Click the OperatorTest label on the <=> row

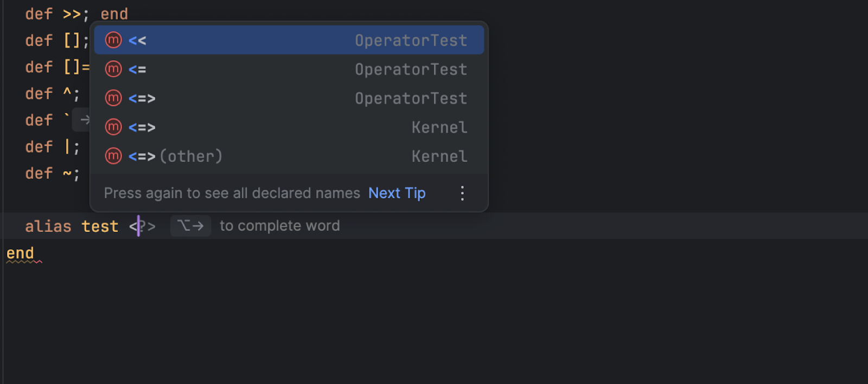click(x=411, y=98)
